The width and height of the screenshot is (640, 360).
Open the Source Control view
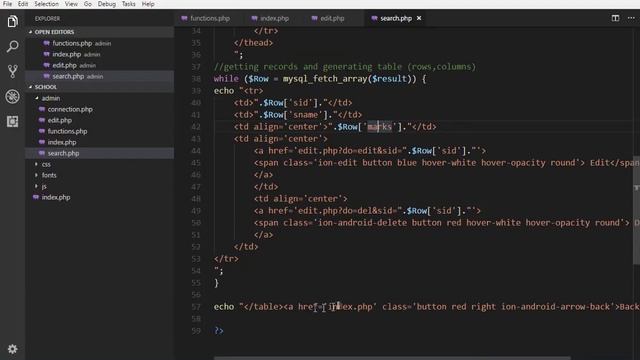tap(13, 71)
